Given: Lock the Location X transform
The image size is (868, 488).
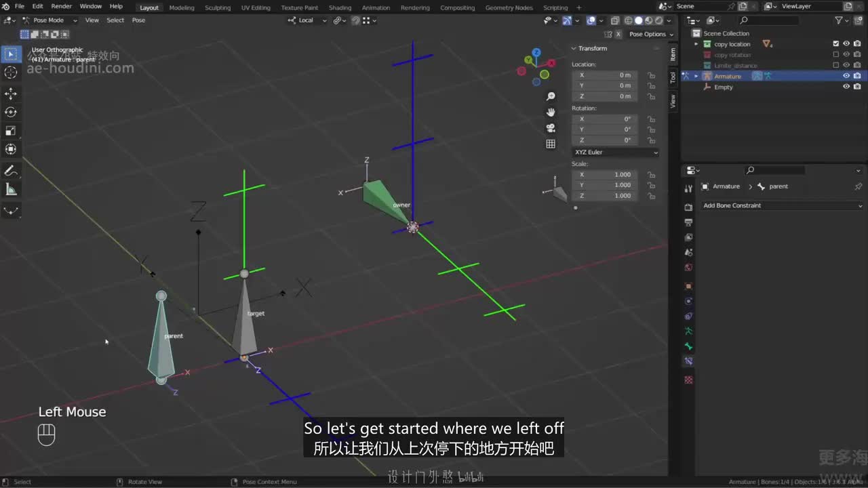Looking at the screenshot, I should click(x=651, y=75).
